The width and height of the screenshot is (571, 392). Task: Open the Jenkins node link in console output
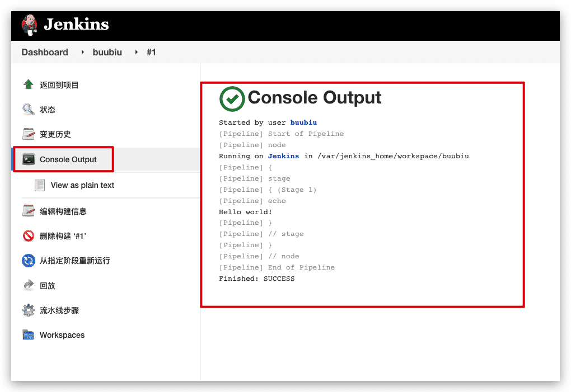[x=283, y=156]
